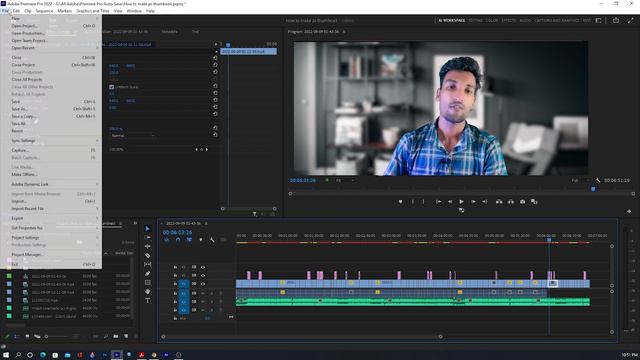Viewport: 640px width, 360px height.
Task: Open the Window menu
Action: tap(134, 11)
